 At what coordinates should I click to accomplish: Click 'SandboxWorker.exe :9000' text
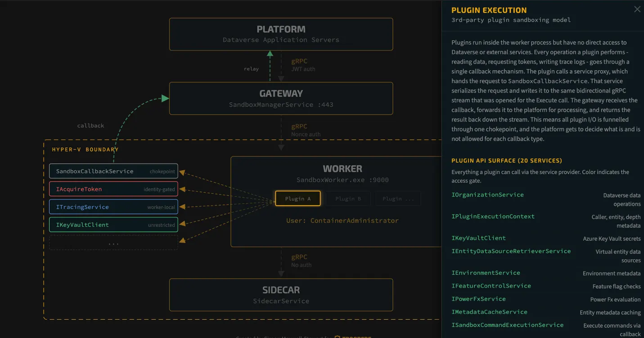pos(342,180)
